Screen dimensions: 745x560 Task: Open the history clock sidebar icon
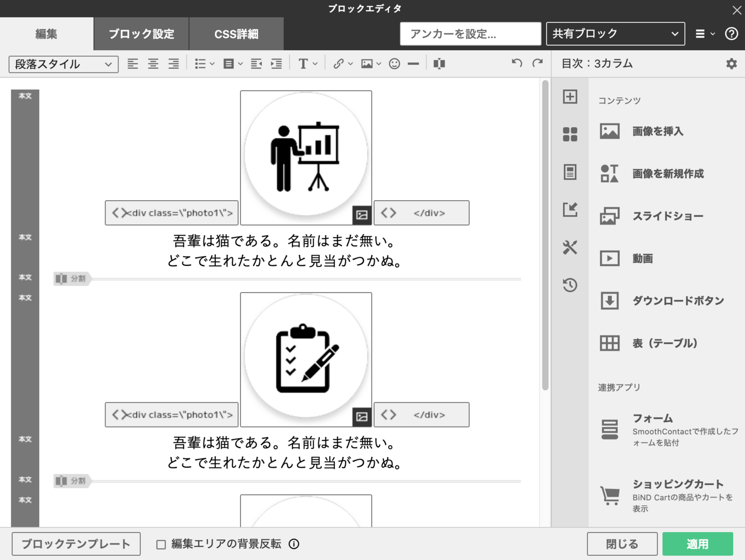point(570,285)
